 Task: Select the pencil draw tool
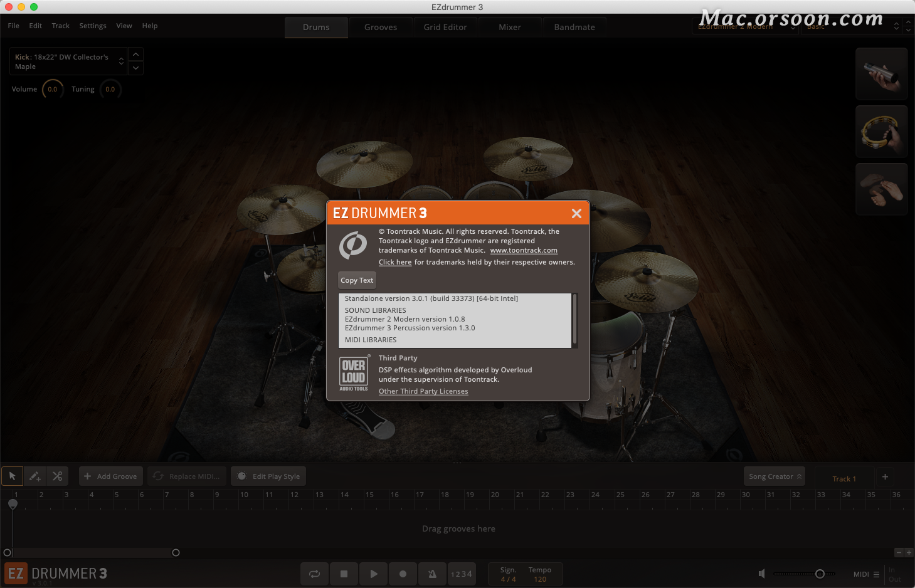point(34,476)
